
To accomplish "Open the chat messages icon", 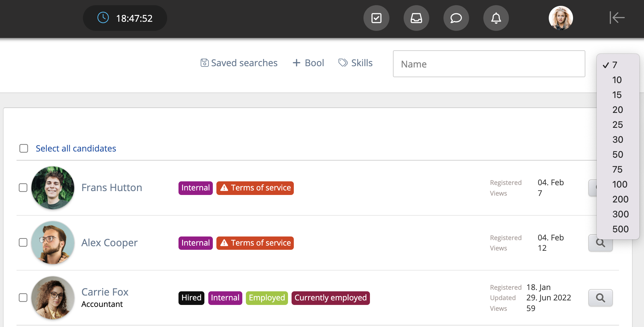I will pos(456,18).
